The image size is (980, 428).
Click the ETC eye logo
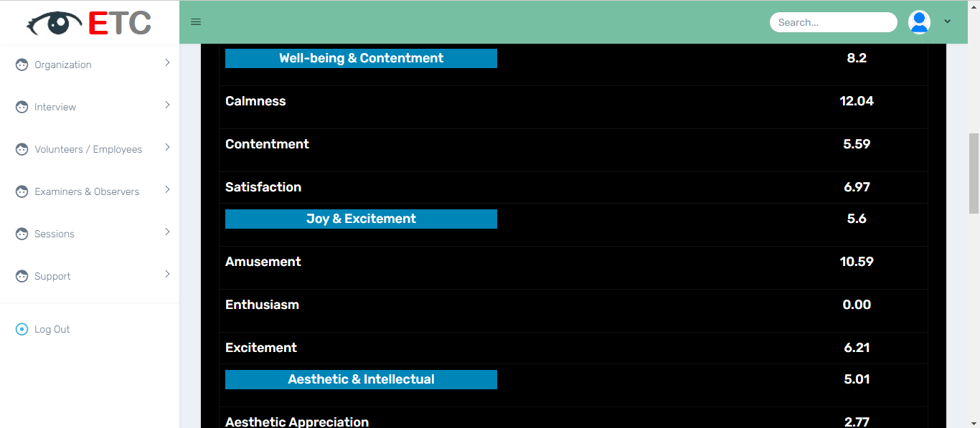(x=89, y=22)
